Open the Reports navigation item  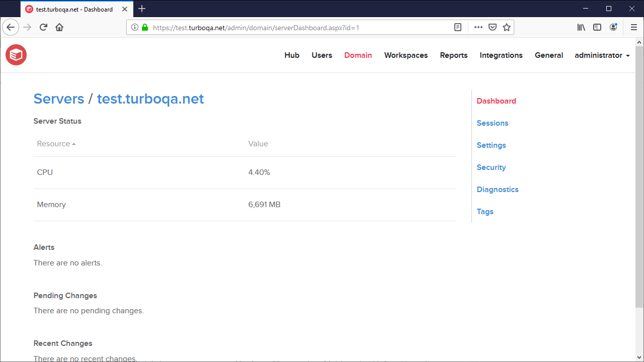click(x=453, y=55)
